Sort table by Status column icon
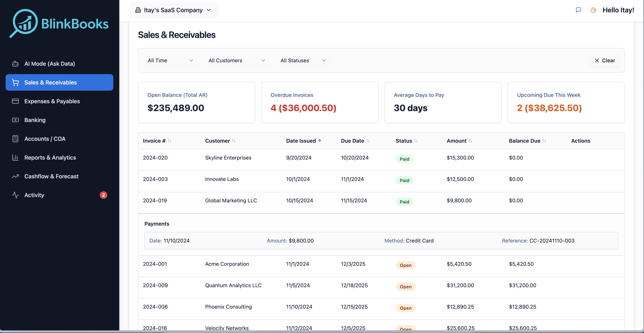This screenshot has width=644, height=333. coord(416,141)
